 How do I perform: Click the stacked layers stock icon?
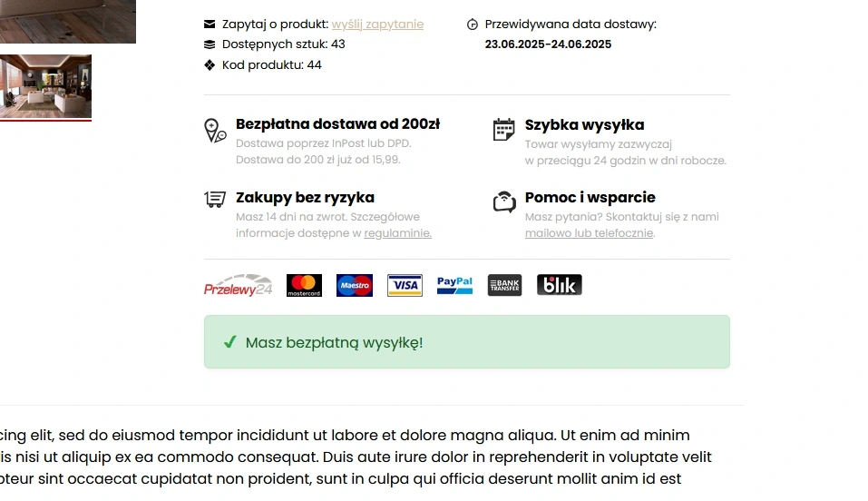coord(210,44)
